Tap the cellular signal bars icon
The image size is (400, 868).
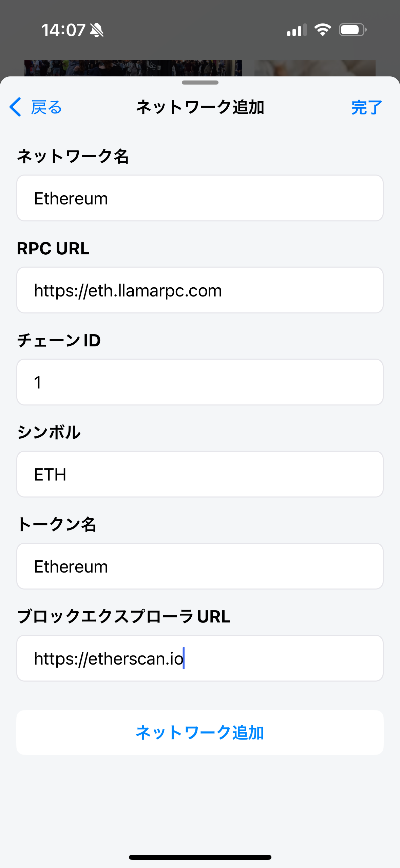(297, 30)
